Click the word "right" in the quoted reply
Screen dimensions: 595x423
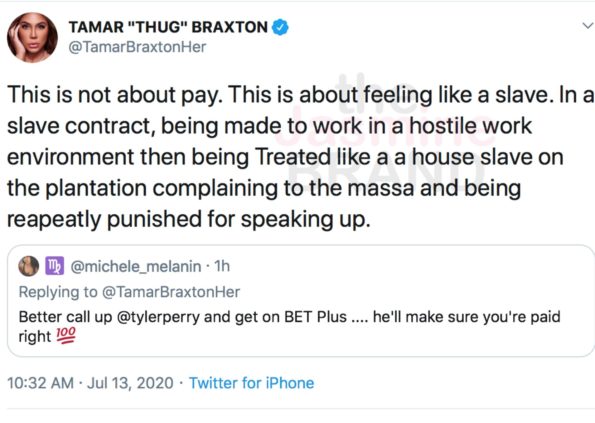click(35, 336)
